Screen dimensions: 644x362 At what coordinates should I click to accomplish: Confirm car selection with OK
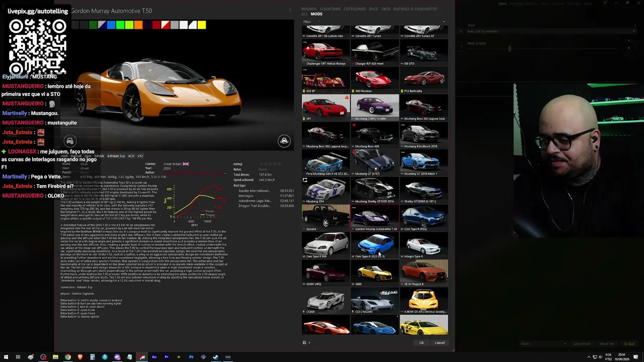[x=422, y=343]
